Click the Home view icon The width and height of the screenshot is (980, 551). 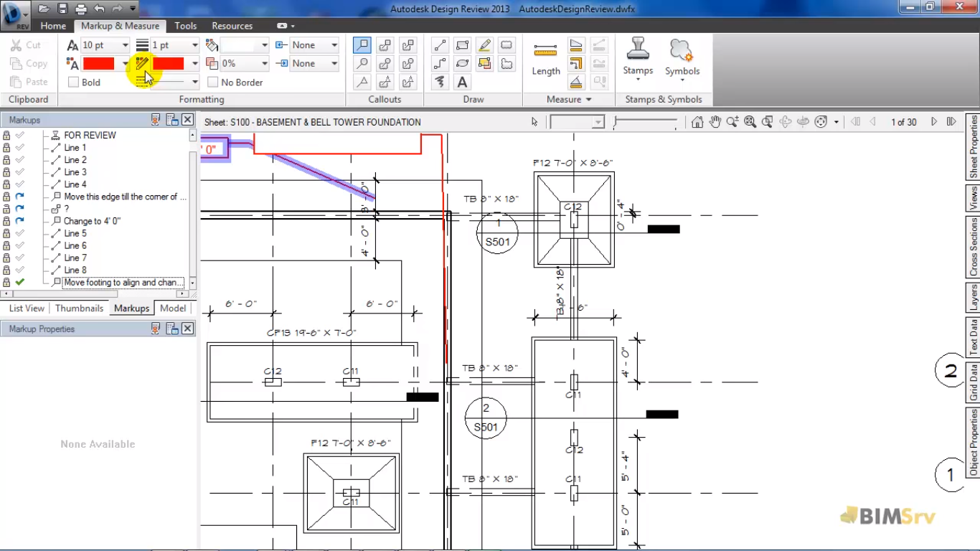coord(697,122)
